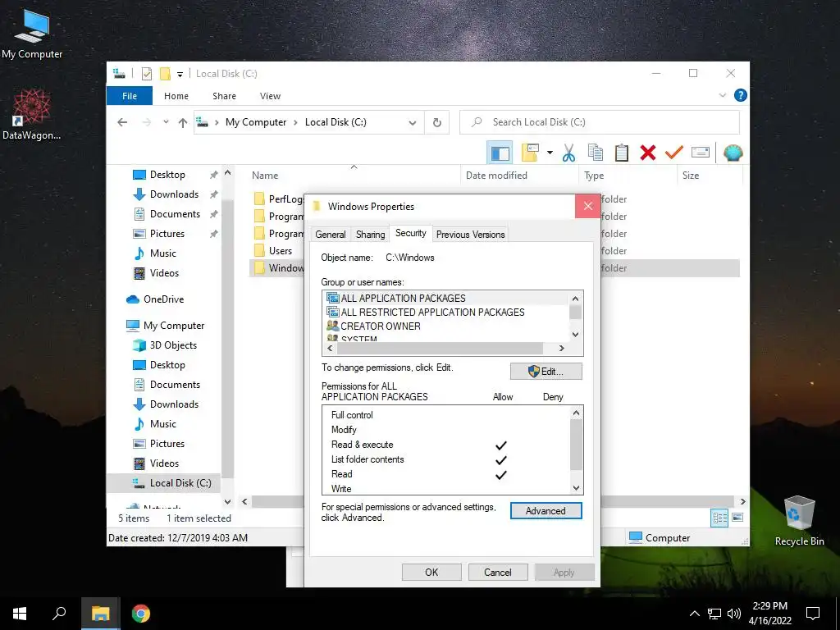Open DataWagon desktop shortcut
The image size is (840, 630).
pos(32,115)
